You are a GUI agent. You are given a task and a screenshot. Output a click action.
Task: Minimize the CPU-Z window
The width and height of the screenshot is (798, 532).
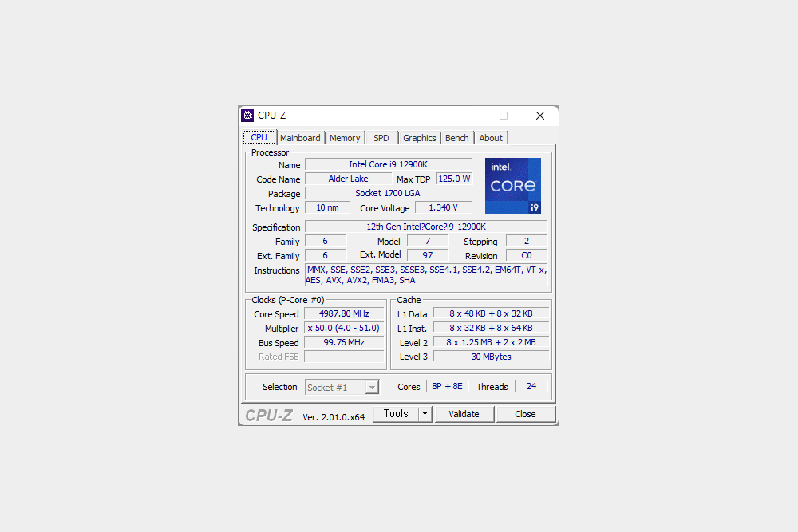point(467,116)
